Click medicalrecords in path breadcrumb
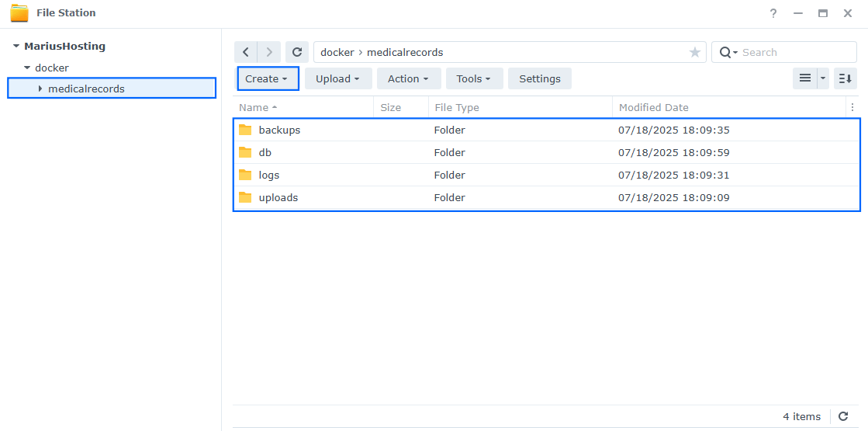Viewport: 868px width, 431px height. tap(405, 52)
